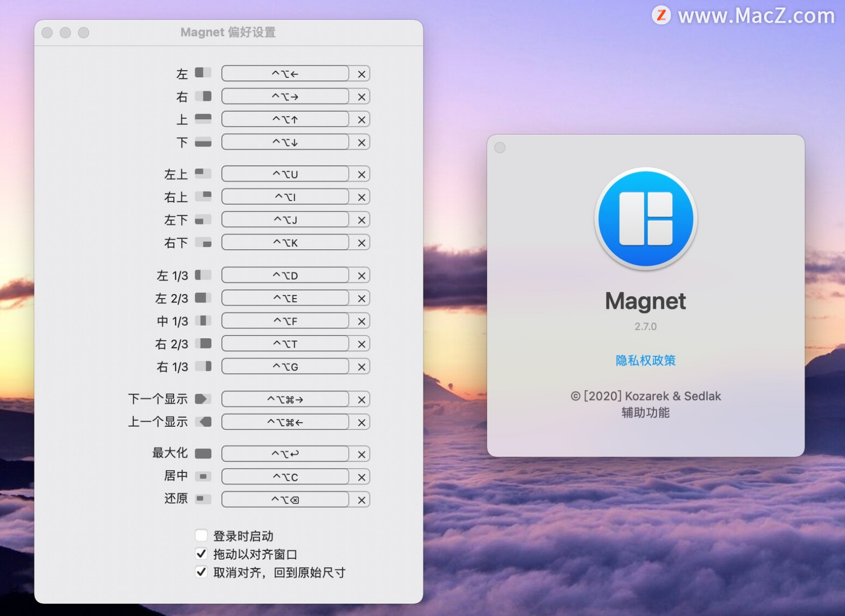845x616 pixels.
Task: Clear the shortcut for 上一个显示
Action: [362, 422]
